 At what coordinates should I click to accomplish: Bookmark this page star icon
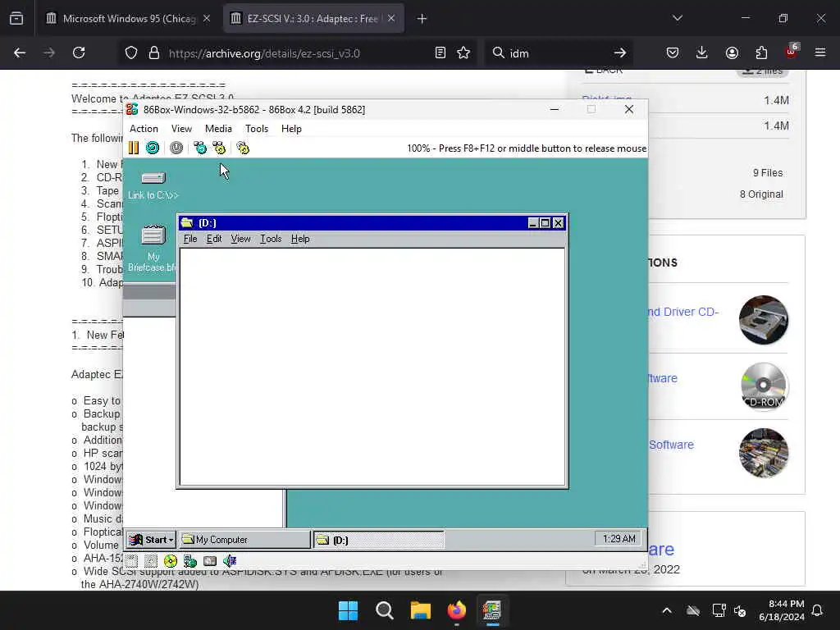[463, 53]
